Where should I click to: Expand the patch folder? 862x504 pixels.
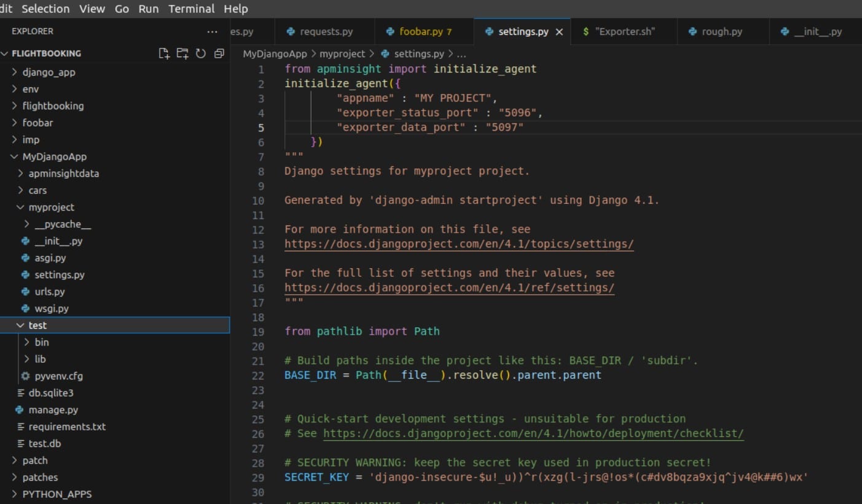tap(15, 460)
